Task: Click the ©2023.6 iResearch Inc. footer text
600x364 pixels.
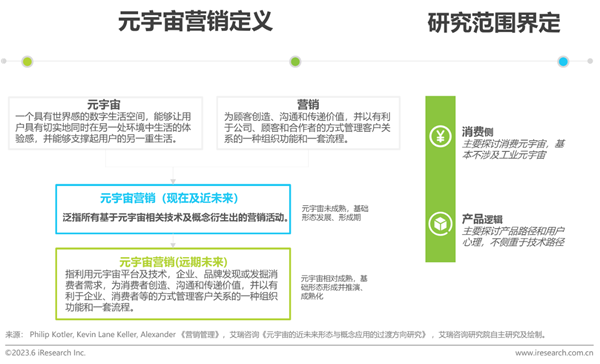Action: (45, 353)
